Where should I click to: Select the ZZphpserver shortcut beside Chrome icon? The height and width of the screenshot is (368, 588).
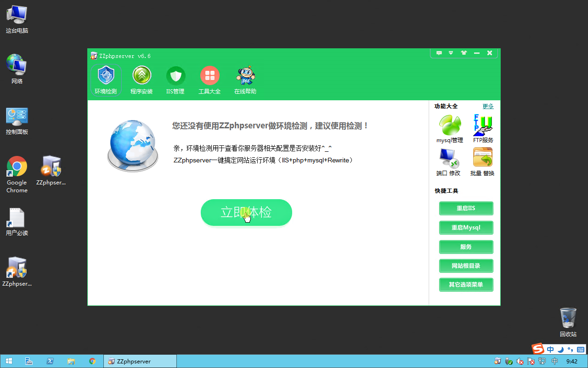pyautogui.click(x=51, y=171)
